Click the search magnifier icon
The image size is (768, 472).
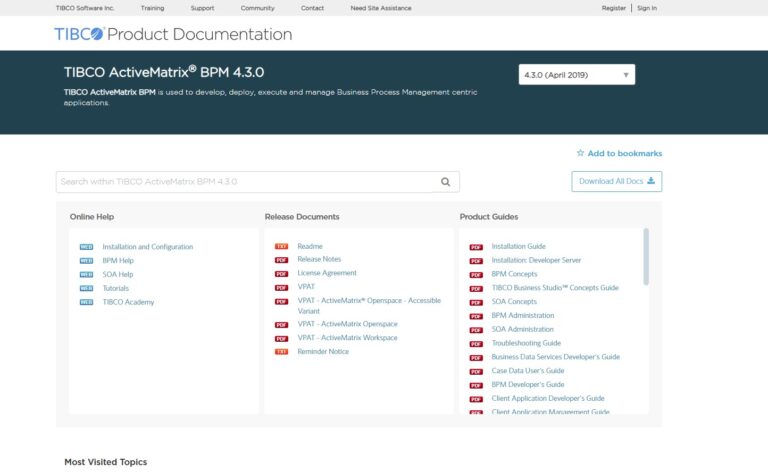[x=445, y=182]
